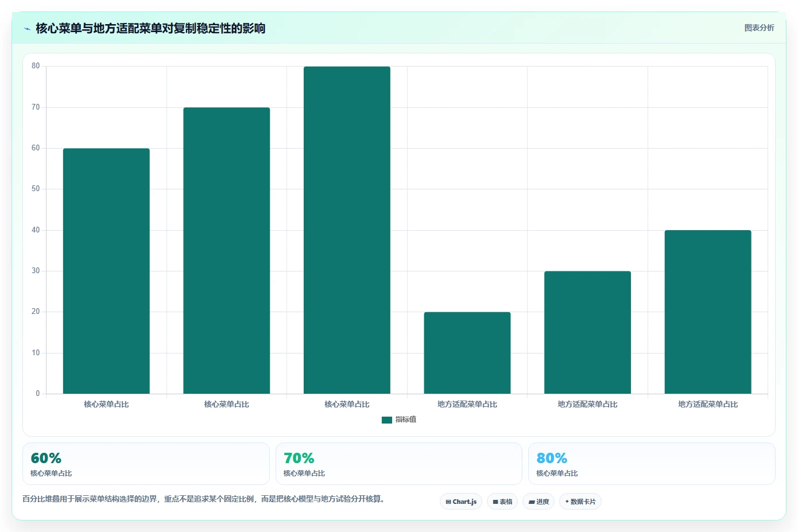Click the y-axis tick label 70
Viewport: 798px width, 532px height.
click(36, 107)
